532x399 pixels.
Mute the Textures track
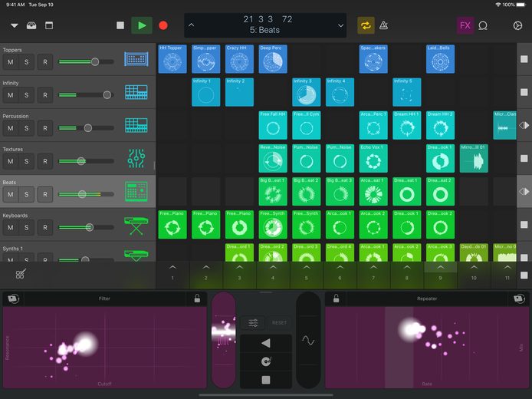(x=11, y=161)
